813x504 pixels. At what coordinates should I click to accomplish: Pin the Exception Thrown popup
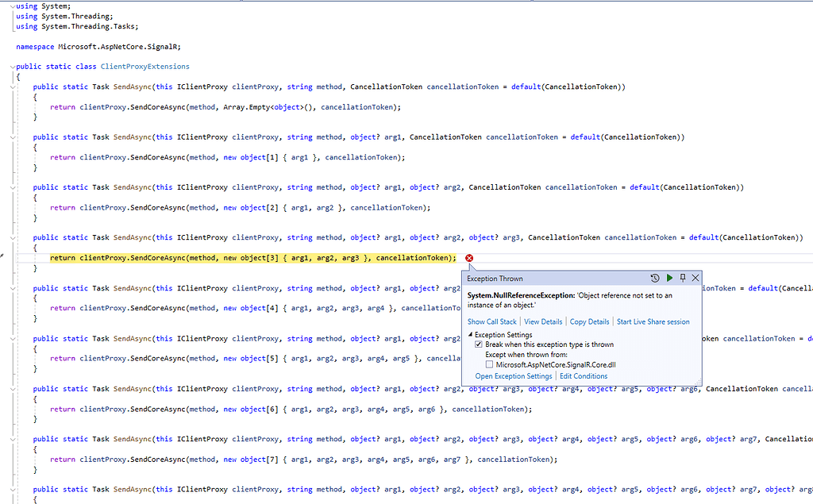tap(682, 278)
